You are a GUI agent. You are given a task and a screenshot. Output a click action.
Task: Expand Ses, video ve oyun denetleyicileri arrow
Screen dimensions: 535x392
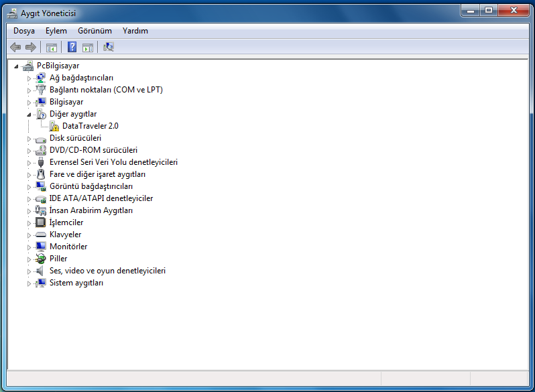(x=29, y=271)
